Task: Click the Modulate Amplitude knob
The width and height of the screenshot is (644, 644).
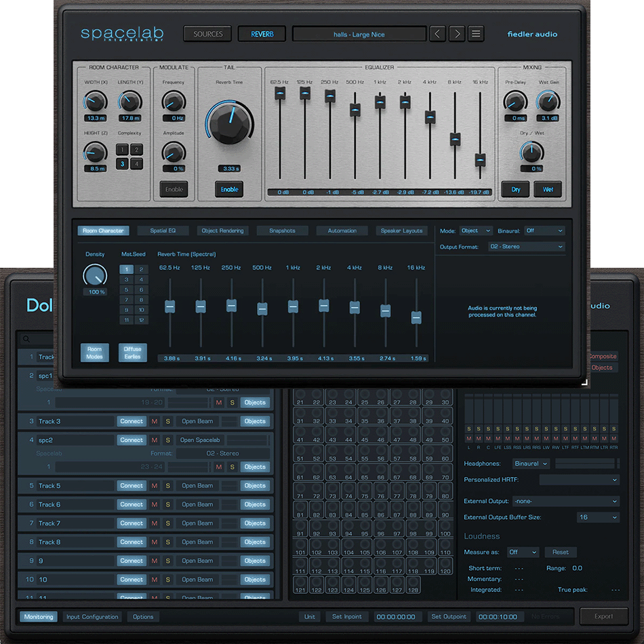Action: point(174,152)
